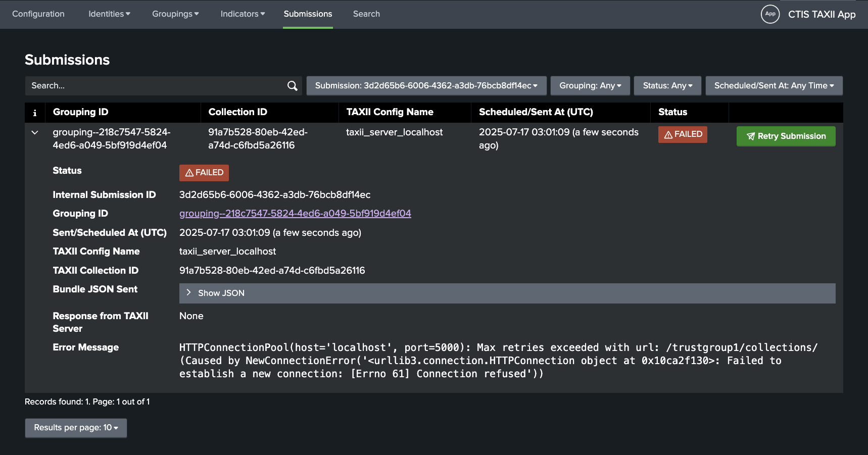Open the Status: Any filter dropdown
This screenshot has height=455, width=868.
[667, 86]
